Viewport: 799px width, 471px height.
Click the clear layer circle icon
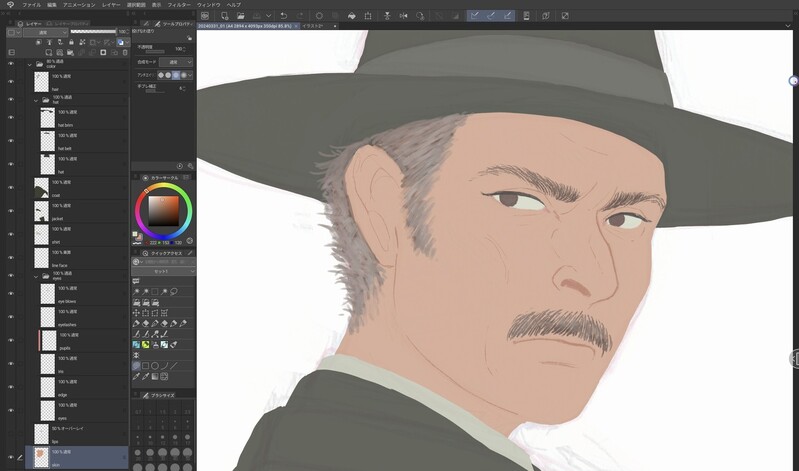click(319, 16)
